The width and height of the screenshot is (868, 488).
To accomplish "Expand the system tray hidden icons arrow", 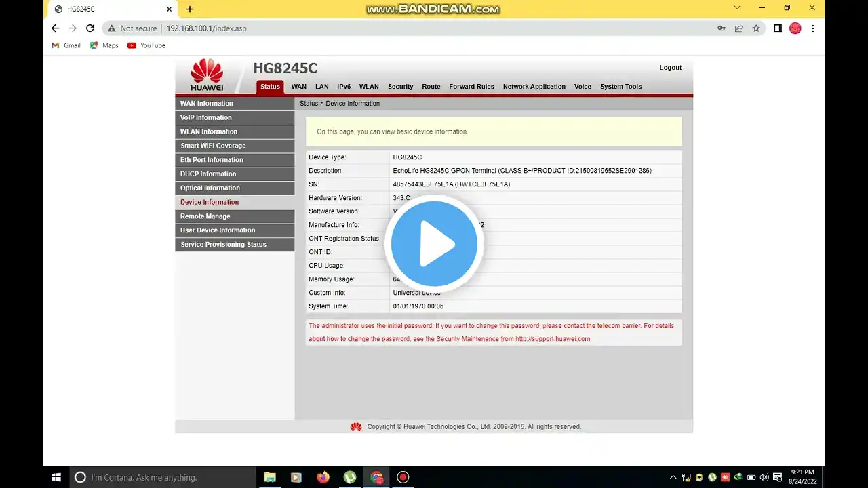I will tap(673, 477).
